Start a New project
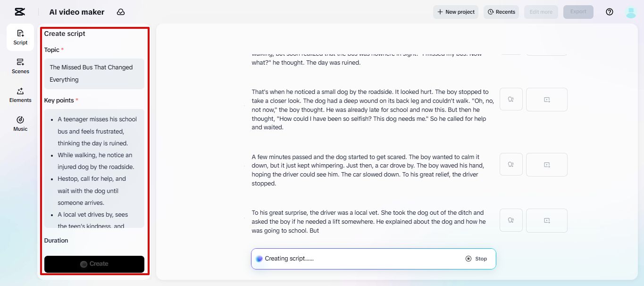Image resolution: width=644 pixels, height=286 pixels. pos(456,12)
